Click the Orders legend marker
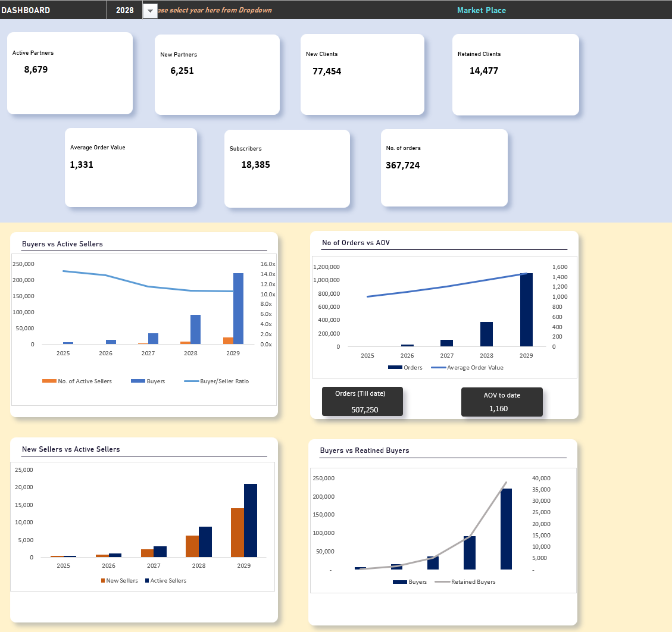The height and width of the screenshot is (632, 672). pos(395,368)
